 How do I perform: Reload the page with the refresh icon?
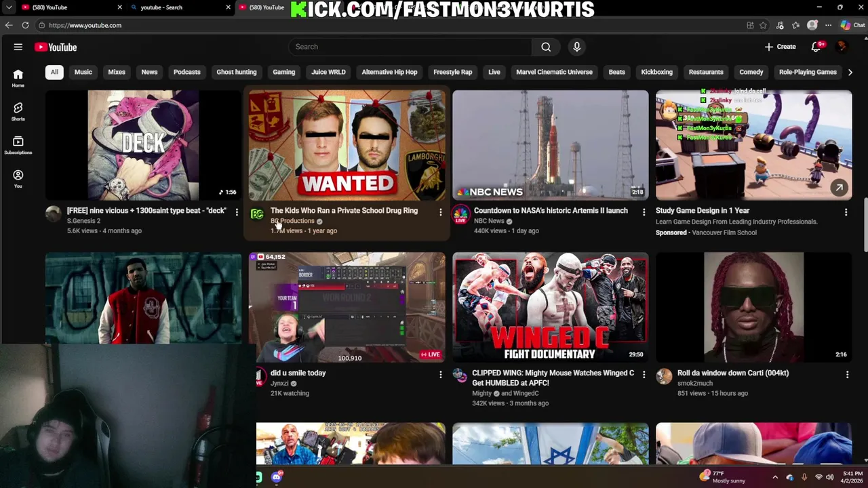(25, 25)
